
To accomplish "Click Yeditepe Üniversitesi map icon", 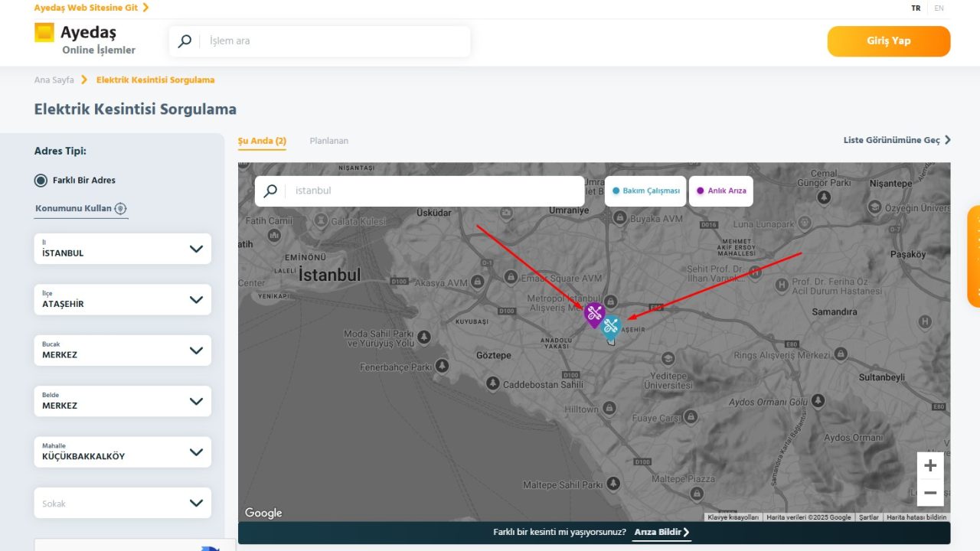I will (x=668, y=358).
